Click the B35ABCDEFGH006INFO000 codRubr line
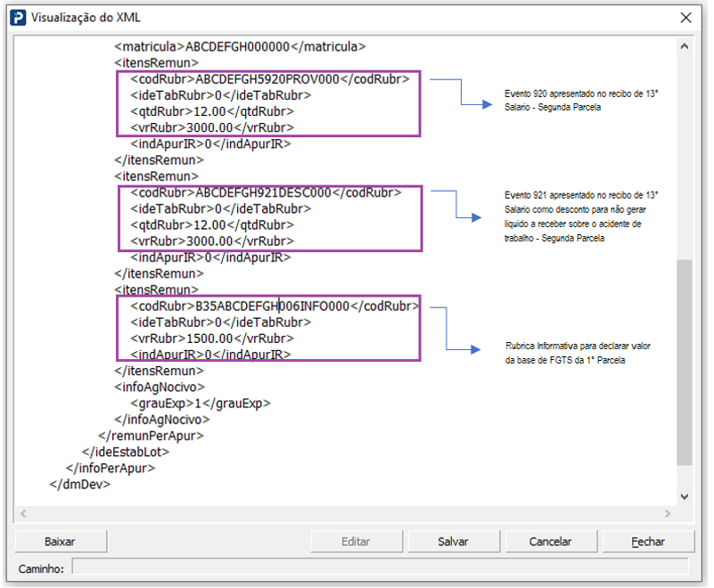This screenshot has height=588, width=714. pyautogui.click(x=275, y=306)
